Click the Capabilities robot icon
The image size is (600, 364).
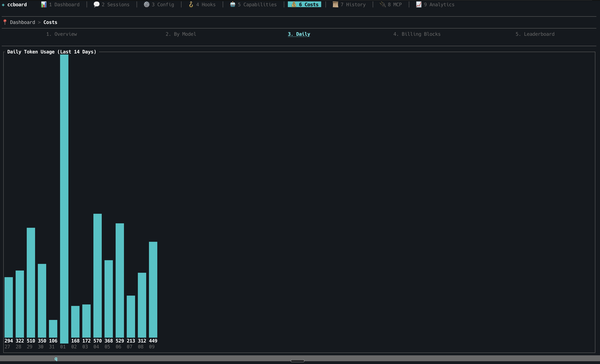232,5
